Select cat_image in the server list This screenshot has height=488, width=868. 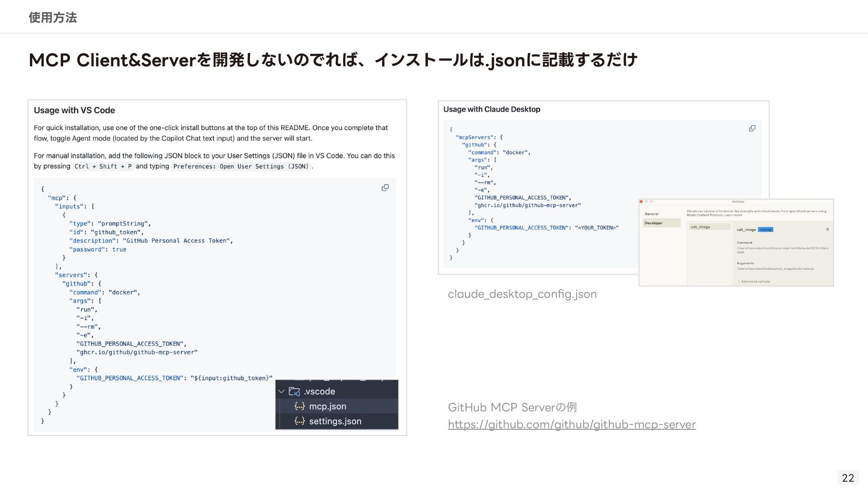coord(700,227)
